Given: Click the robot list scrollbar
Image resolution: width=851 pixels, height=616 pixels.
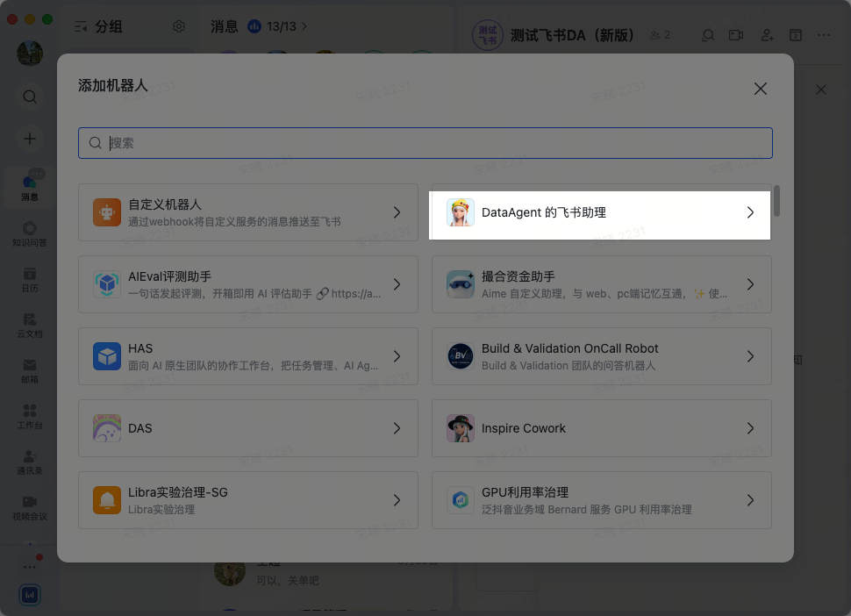Looking at the screenshot, I should point(776,201).
